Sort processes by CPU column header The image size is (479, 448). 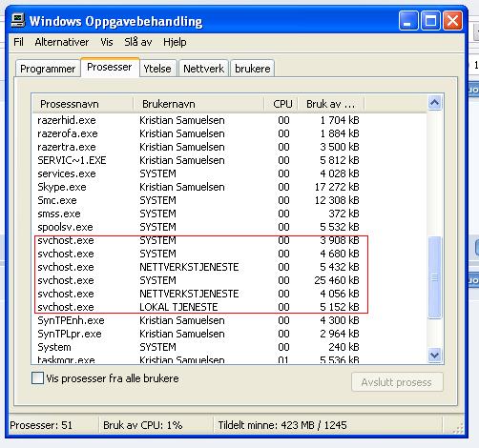coord(281,104)
